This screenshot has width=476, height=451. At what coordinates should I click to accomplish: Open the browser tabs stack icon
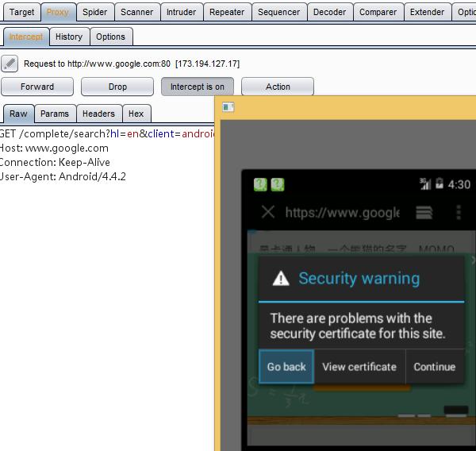tap(424, 212)
